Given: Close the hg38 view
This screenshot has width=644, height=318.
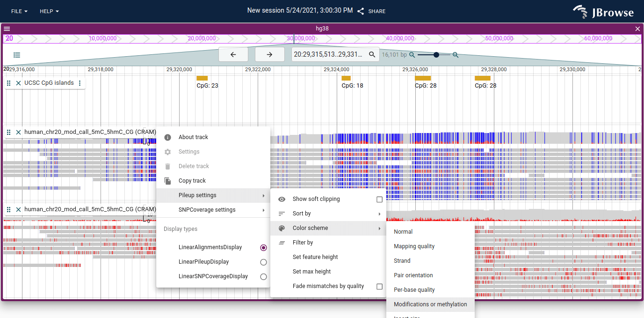Looking at the screenshot, I should (637, 29).
